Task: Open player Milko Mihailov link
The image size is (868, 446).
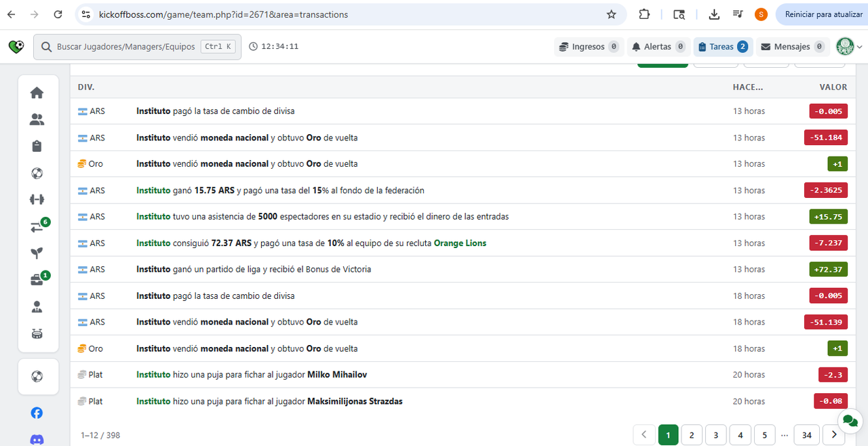Action: [x=337, y=375]
